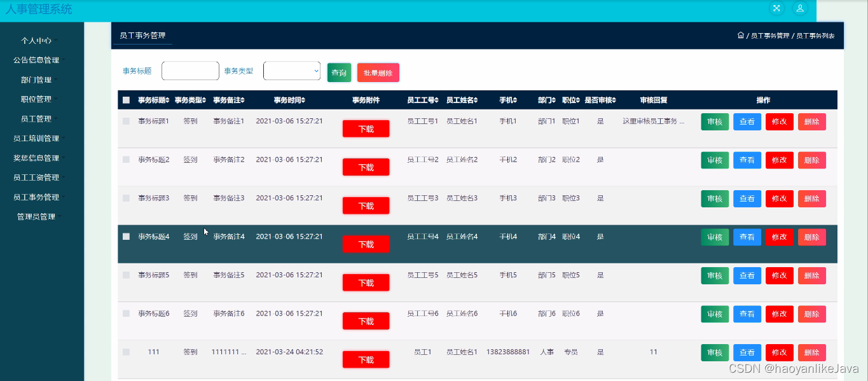Sort by 部门 column arrows
Image resolution: width=868 pixels, height=381 pixels.
point(554,100)
